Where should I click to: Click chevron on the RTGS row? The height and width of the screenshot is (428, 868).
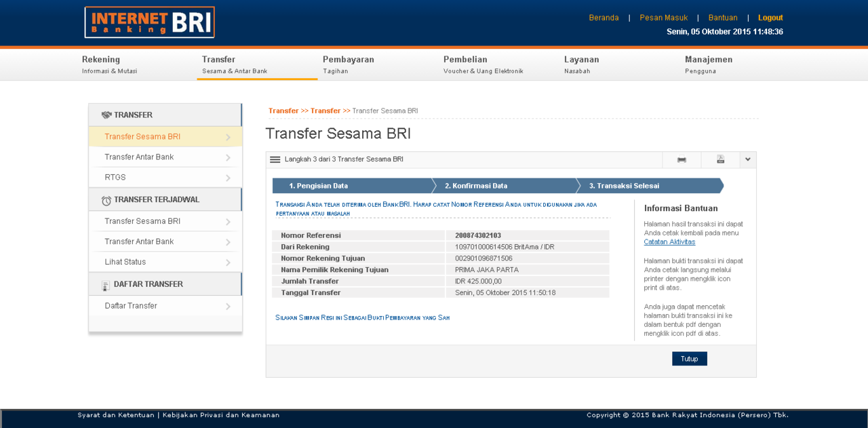tap(229, 178)
